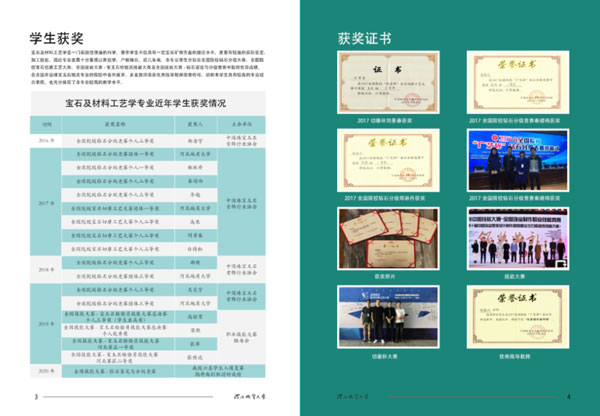This screenshot has width=600, height=416.
Task: Select the 2018年 year cell
Action: coord(47,269)
